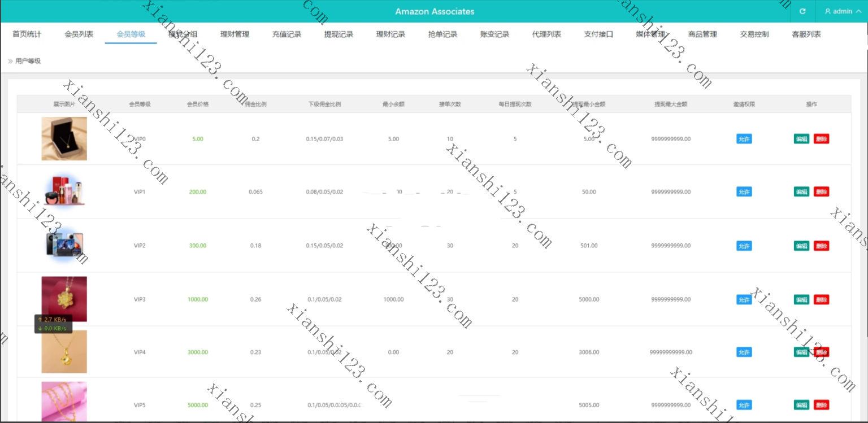This screenshot has height=423, width=868.
Task: Click the 用户等级 breadcrumb
Action: pos(28,61)
